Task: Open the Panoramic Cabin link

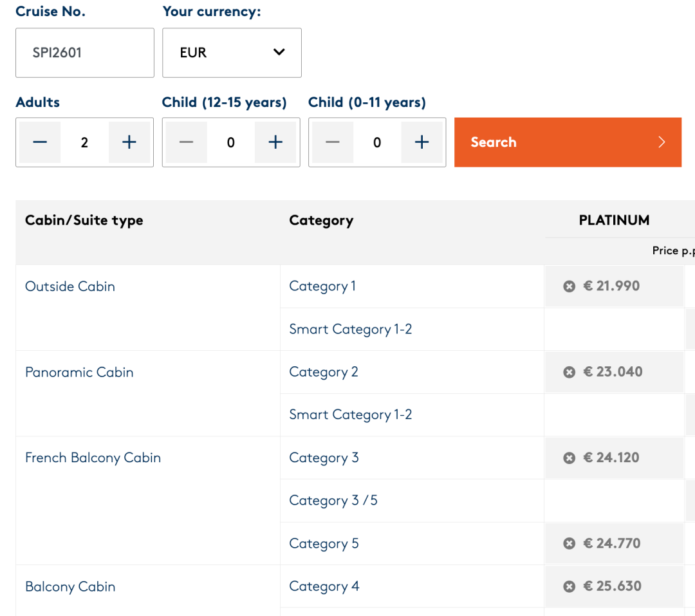Action: (79, 372)
